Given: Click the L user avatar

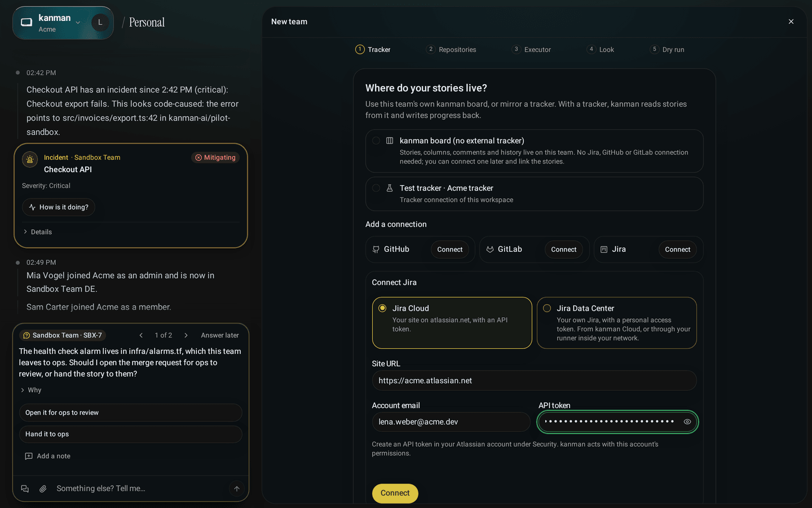Looking at the screenshot, I should 100,23.
